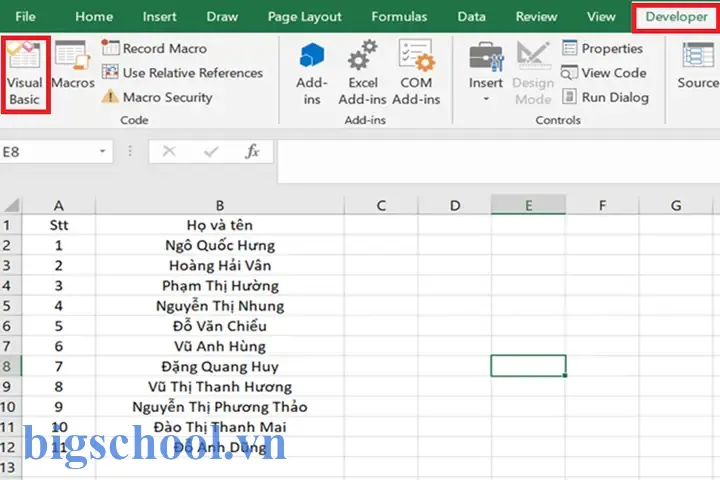
Task: Click the 'Stt' header cell
Action: [59, 225]
